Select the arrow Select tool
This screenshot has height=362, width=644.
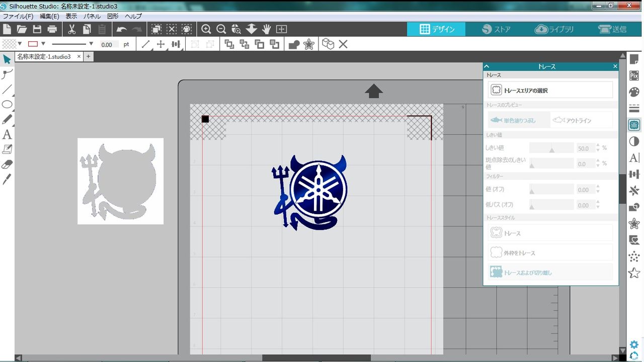coord(7,59)
